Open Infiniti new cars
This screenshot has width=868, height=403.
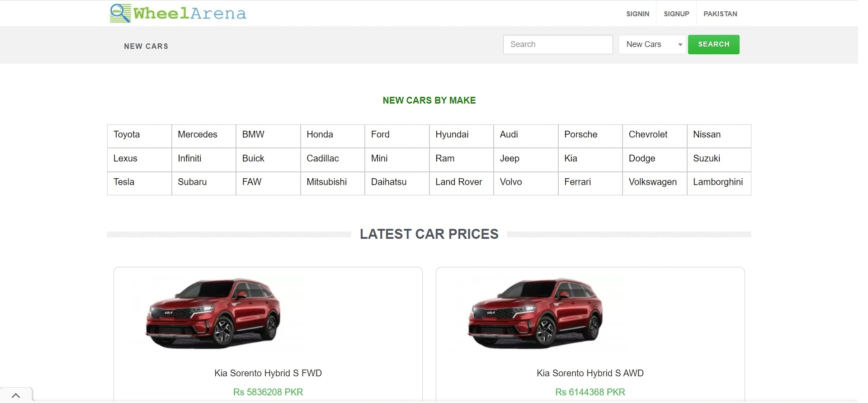[189, 158]
